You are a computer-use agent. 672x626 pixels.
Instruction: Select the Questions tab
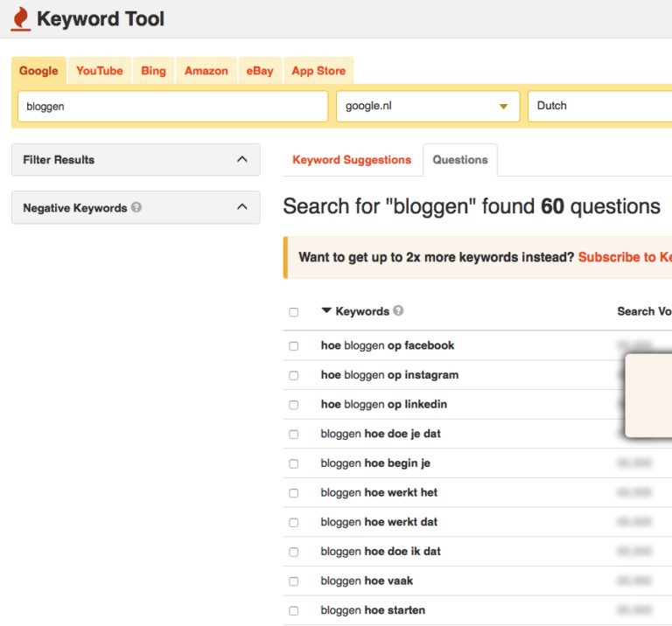click(460, 160)
